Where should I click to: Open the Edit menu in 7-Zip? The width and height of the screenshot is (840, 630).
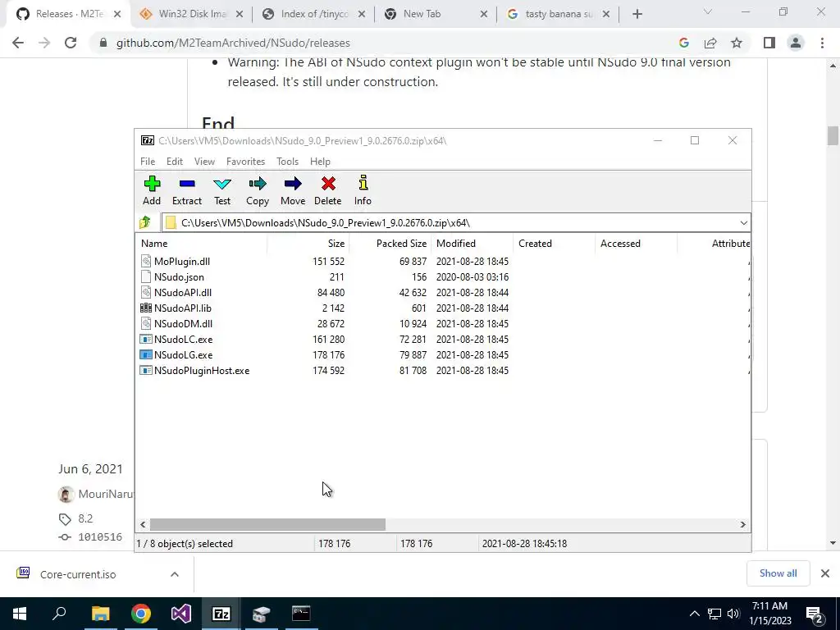175,162
